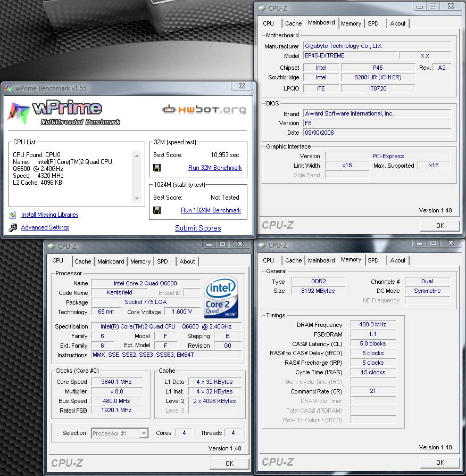The height and width of the screenshot is (476, 466).
Task: Click the BIOS Date field 09/30/2008
Action: [377, 133]
